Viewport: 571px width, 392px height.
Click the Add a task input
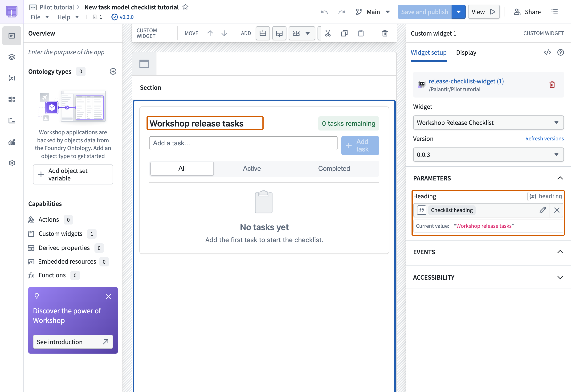click(243, 143)
